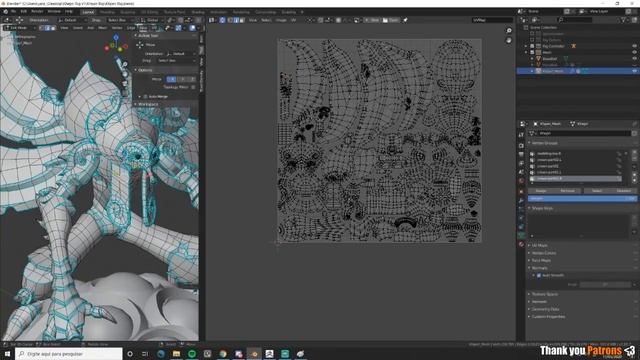This screenshot has width=640, height=360.
Task: Open the Render menu
Action: [x=37, y=12]
